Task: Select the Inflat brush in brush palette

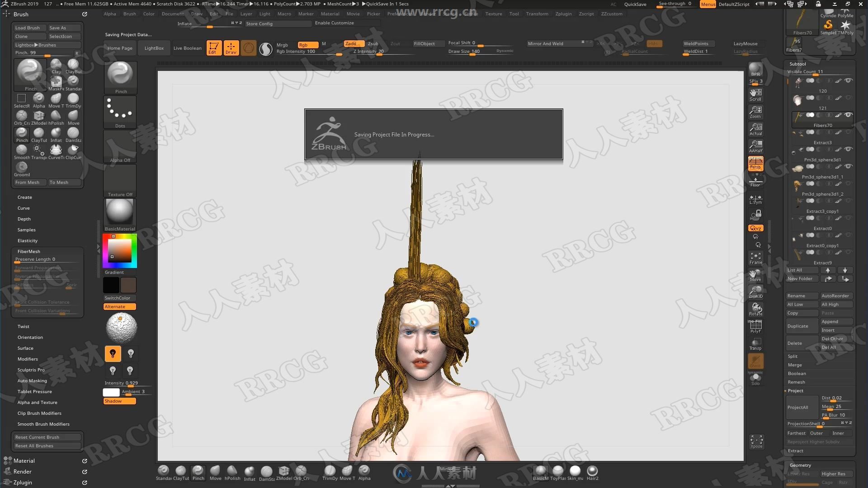Action: tap(56, 135)
